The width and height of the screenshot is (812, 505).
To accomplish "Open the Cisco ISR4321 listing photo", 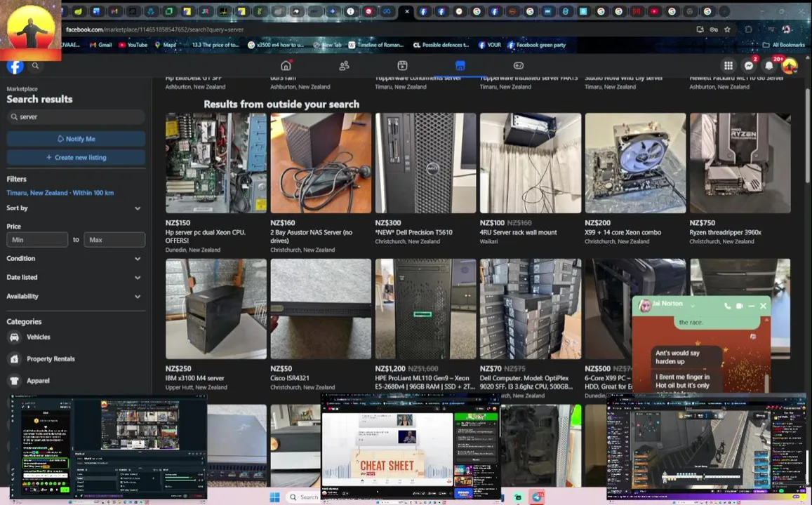I will click(x=321, y=309).
